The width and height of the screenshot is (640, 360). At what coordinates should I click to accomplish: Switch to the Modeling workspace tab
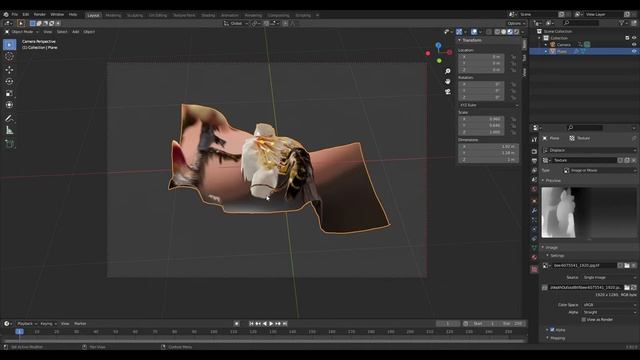(x=113, y=15)
